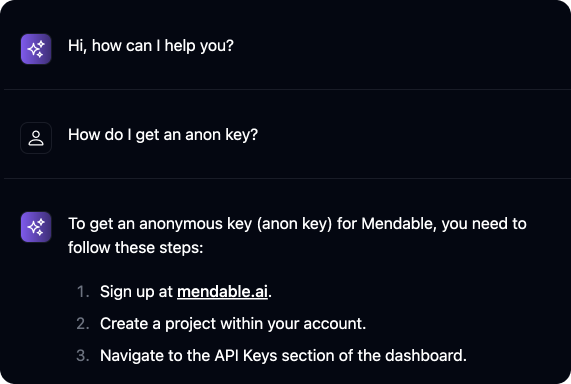The width and height of the screenshot is (571, 384).
Task: Click the "Sign up at" text in step one
Action: (x=136, y=292)
